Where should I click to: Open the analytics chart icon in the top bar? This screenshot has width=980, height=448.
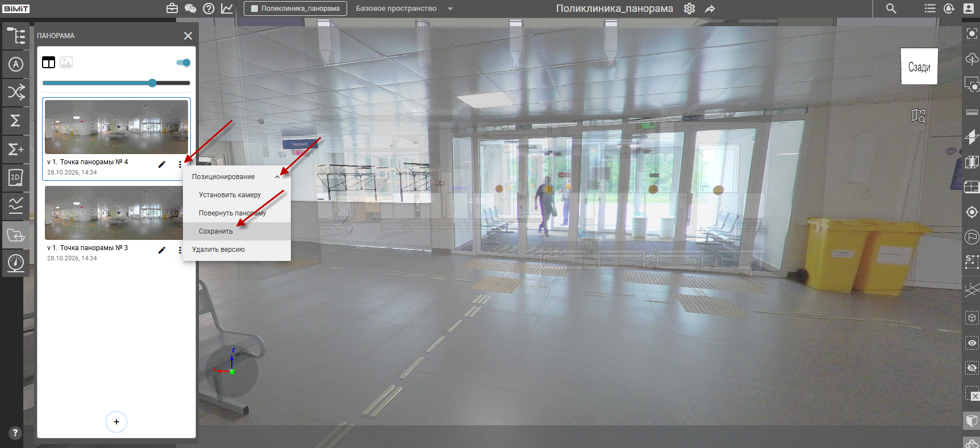(227, 9)
